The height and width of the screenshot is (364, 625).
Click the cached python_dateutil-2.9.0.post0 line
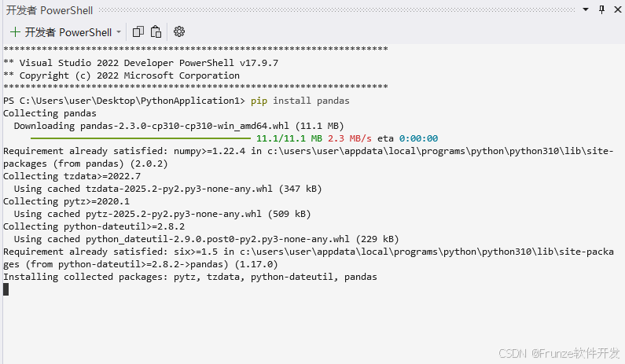click(x=206, y=239)
